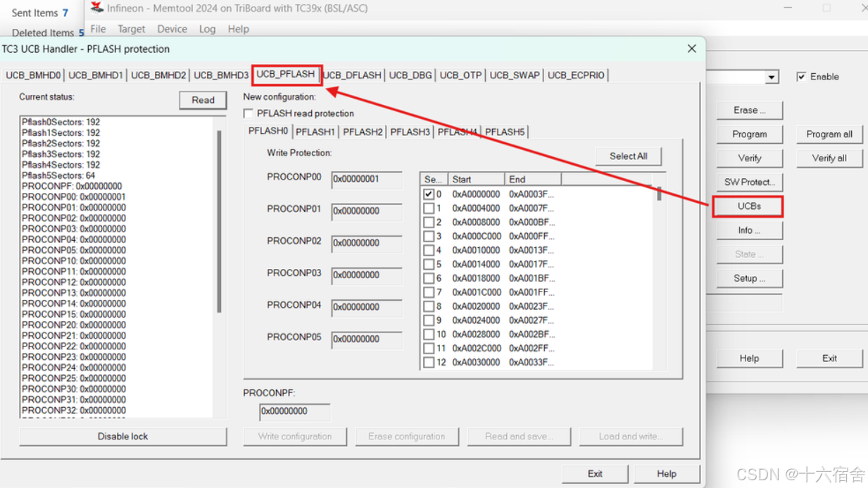Click the Disable lock button
This screenshot has height=488, width=868.
tap(122, 437)
